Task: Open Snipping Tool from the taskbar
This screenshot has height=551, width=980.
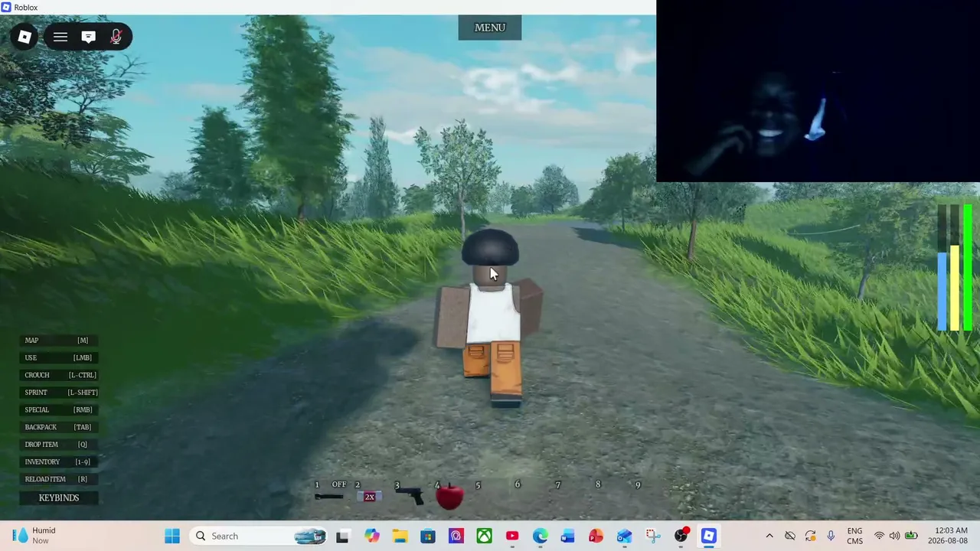Action: 652,536
